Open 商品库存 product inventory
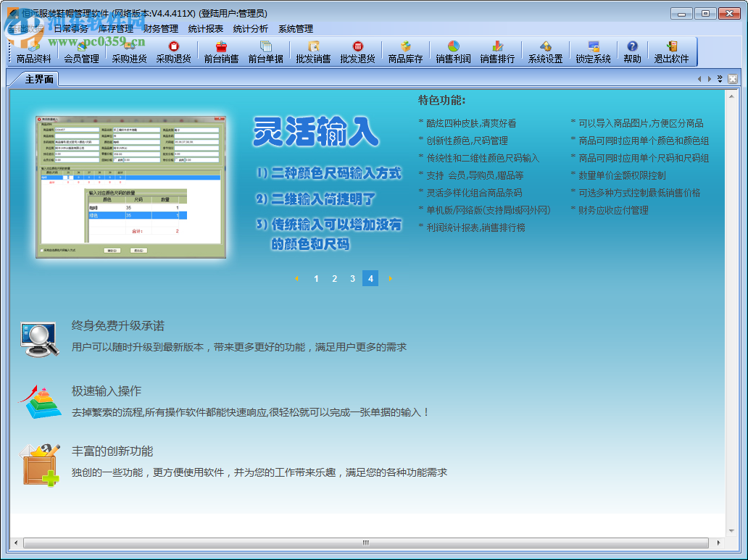Screen dimensions: 748x560 click(405, 52)
